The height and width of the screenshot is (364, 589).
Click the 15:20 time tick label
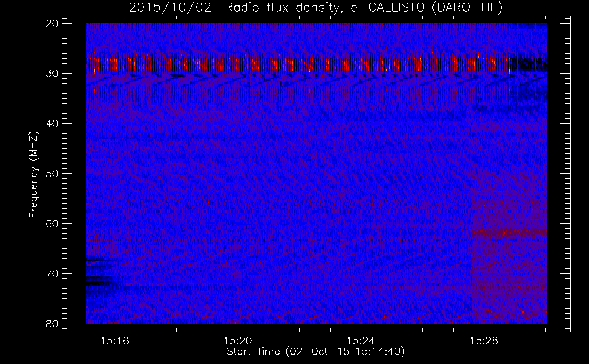pos(238,341)
